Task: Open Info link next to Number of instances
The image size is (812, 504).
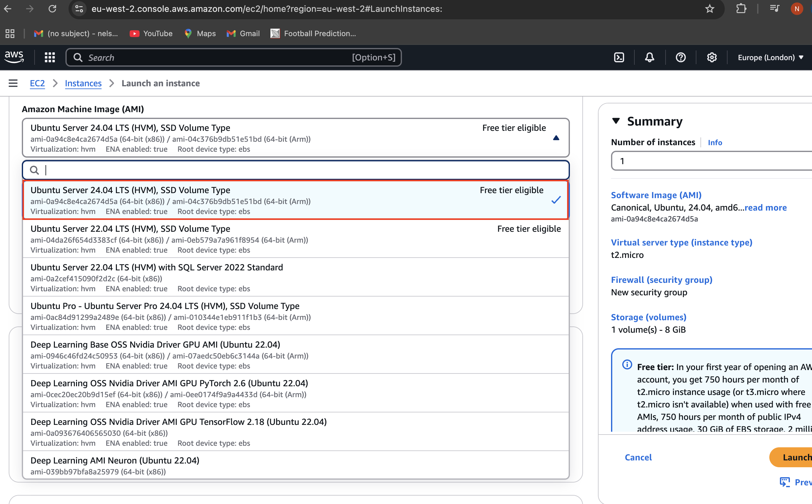Action: pyautogui.click(x=715, y=142)
